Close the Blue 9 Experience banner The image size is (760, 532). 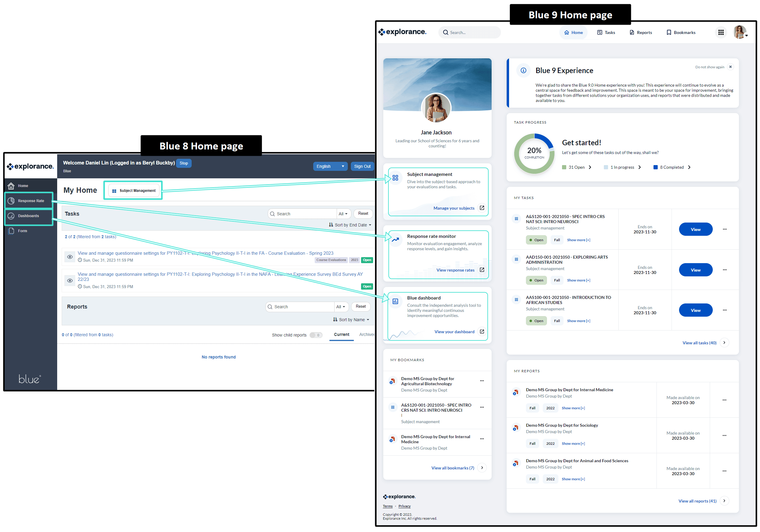tap(730, 67)
